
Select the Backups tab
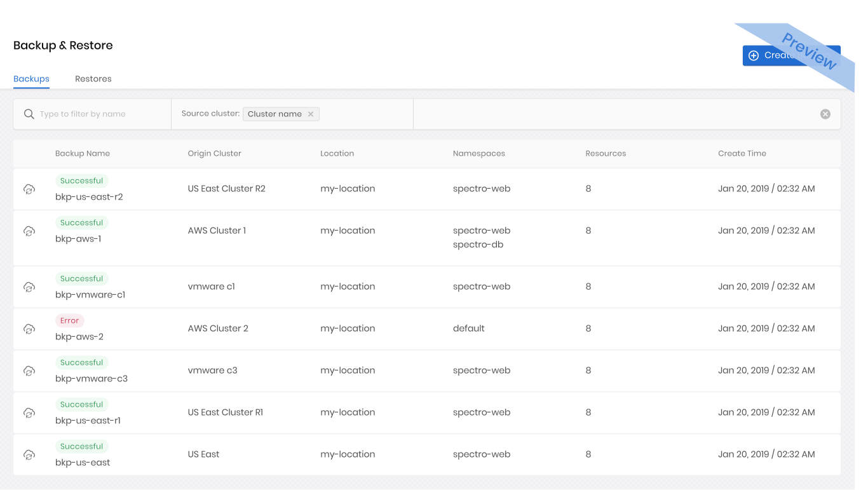tap(31, 78)
